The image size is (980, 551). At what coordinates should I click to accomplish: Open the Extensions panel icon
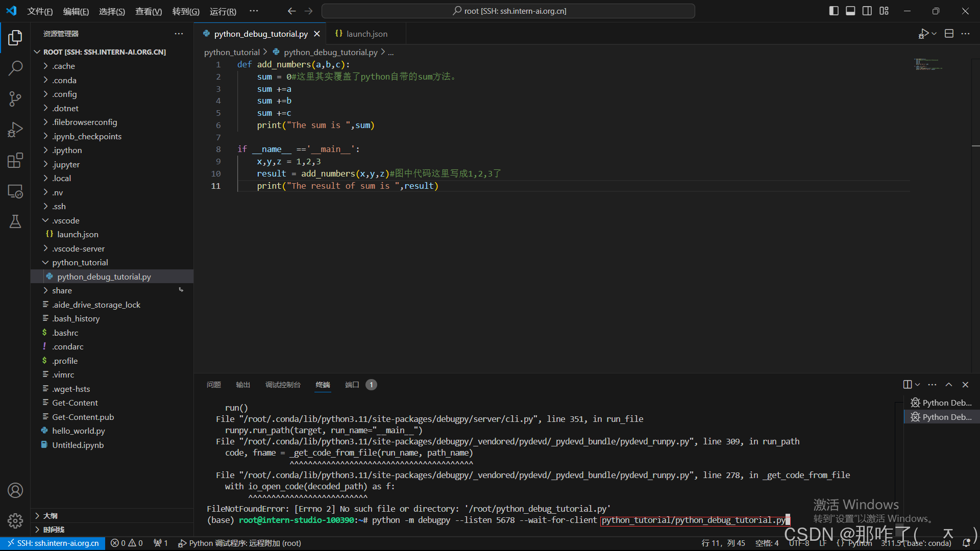(15, 160)
